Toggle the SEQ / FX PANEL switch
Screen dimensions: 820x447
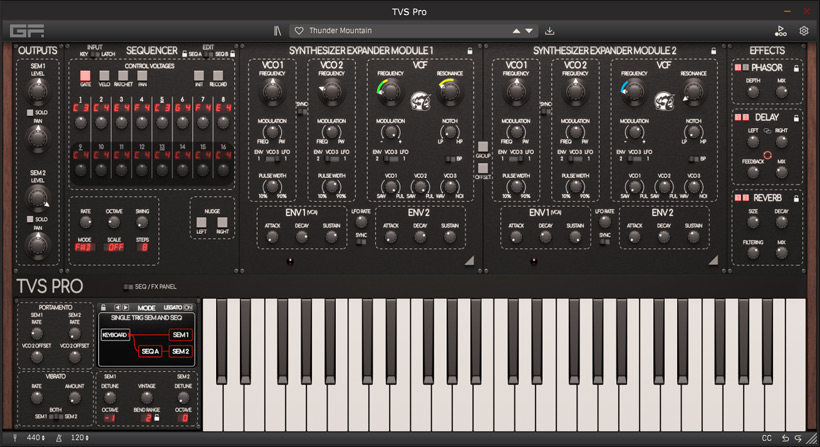(x=128, y=286)
